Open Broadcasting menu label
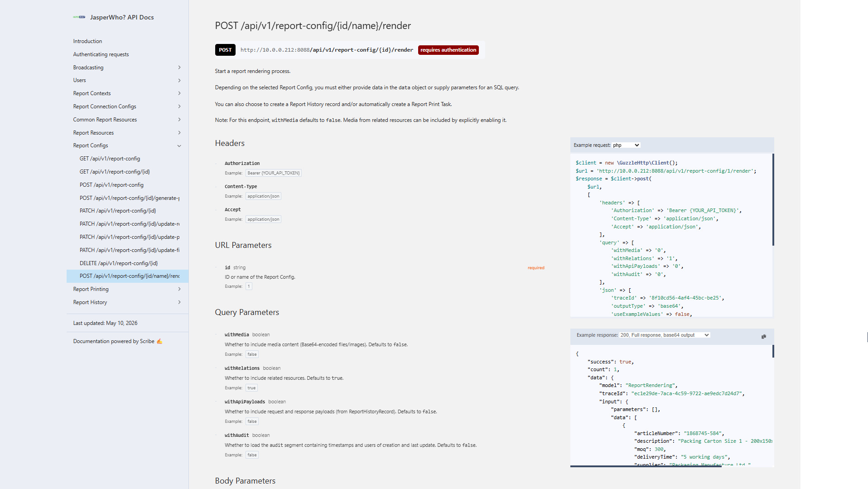The width and height of the screenshot is (868, 489). 88,68
